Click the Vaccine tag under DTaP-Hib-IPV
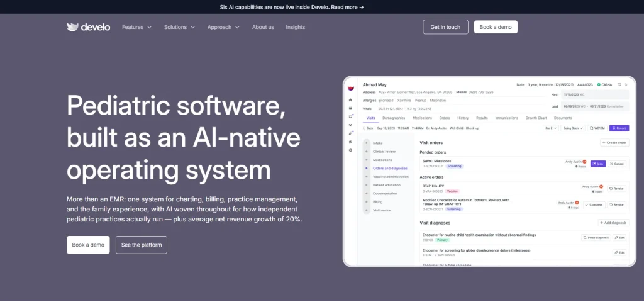 tap(453, 191)
